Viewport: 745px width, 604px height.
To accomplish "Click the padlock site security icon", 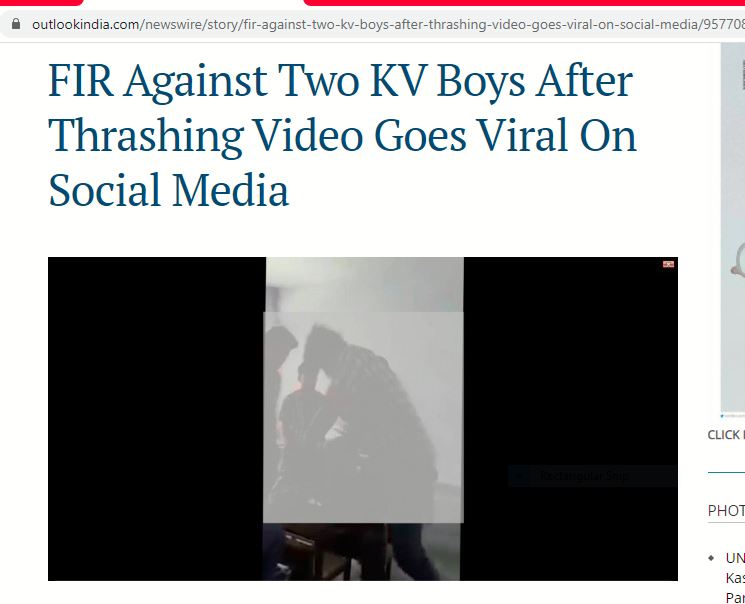I will click(16, 24).
